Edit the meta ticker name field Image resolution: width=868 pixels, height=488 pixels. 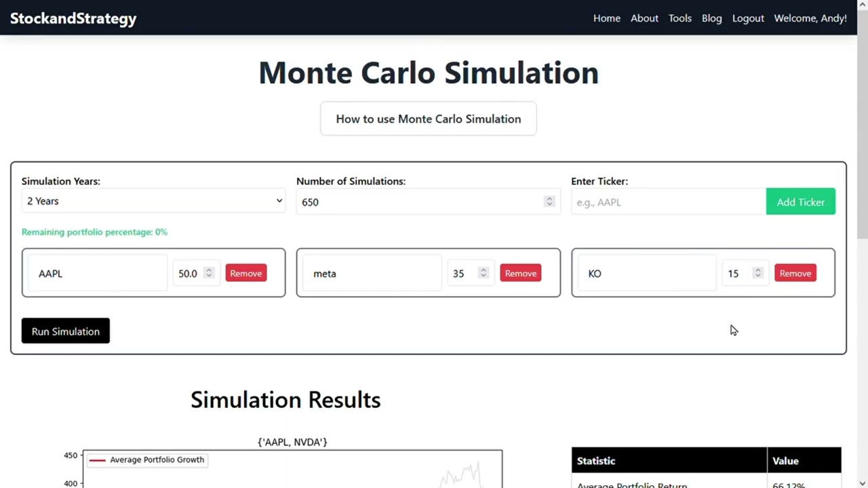pyautogui.click(x=372, y=273)
